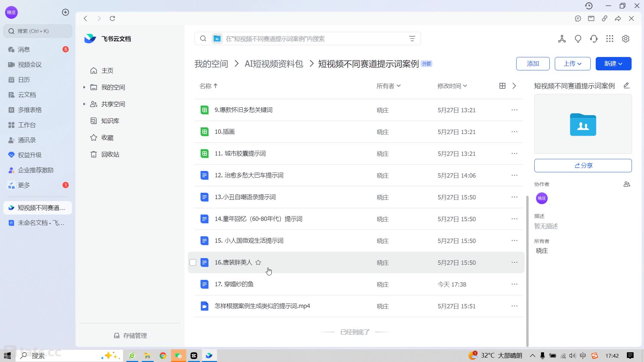The height and width of the screenshot is (362, 644).
Task: Click the refresh page icon
Action: (x=112, y=18)
